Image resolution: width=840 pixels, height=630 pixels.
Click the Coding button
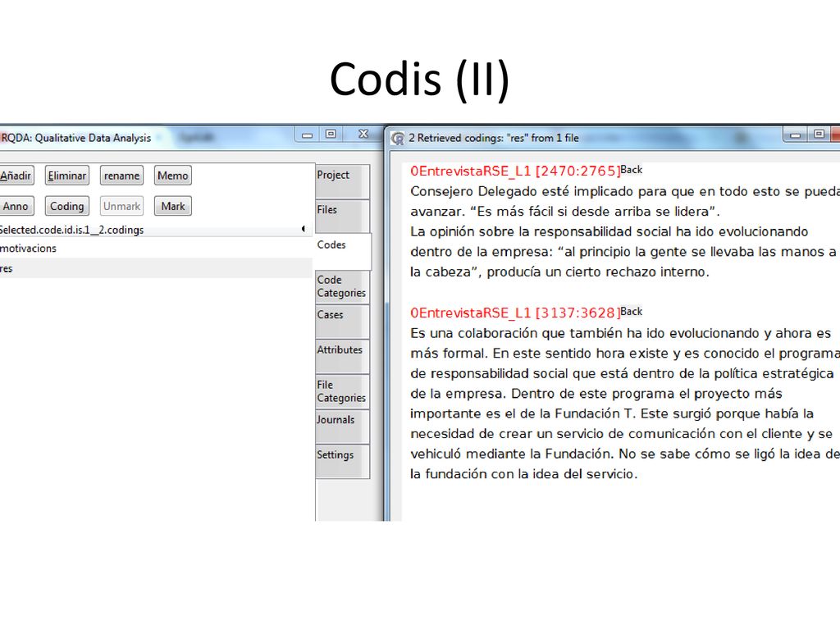coord(67,206)
